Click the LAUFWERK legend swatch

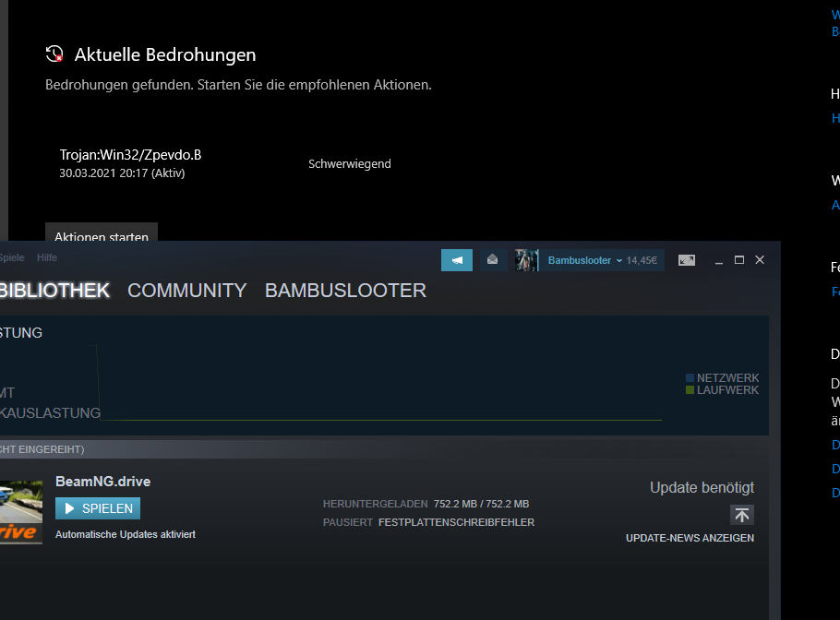(690, 389)
